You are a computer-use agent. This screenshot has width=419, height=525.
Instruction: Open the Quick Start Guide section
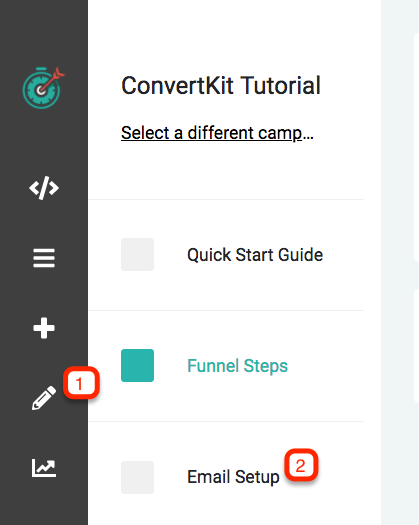(255, 255)
